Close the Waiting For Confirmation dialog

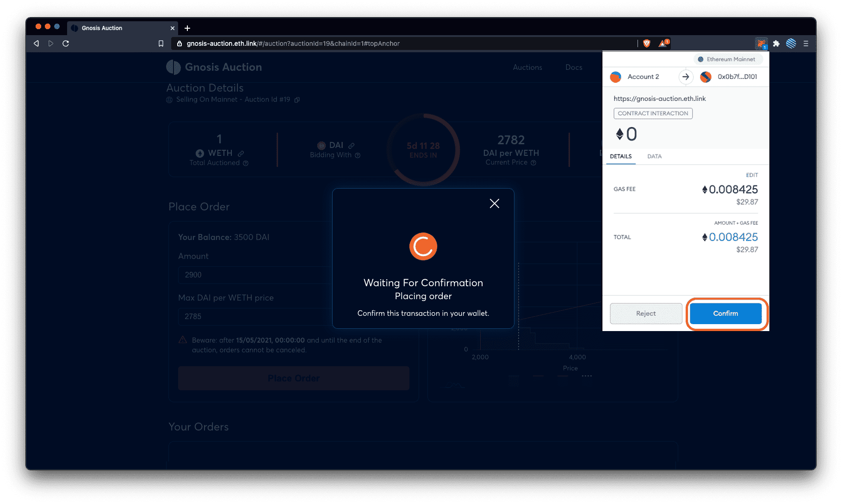(x=495, y=203)
